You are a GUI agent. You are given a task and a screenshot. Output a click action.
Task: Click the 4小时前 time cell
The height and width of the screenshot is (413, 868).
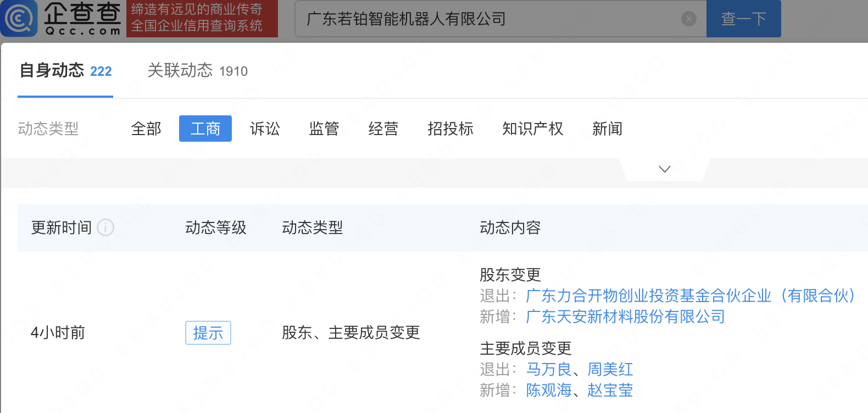click(58, 333)
